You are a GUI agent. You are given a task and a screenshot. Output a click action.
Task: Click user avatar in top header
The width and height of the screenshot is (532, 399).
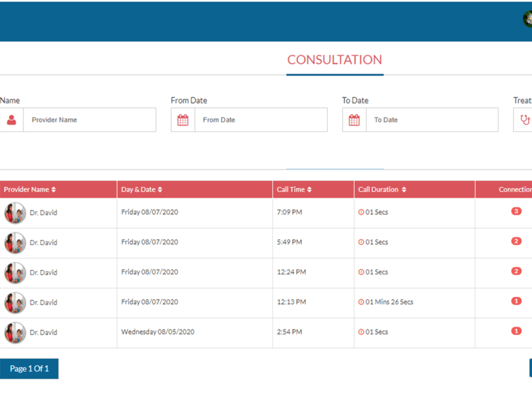pos(528,19)
